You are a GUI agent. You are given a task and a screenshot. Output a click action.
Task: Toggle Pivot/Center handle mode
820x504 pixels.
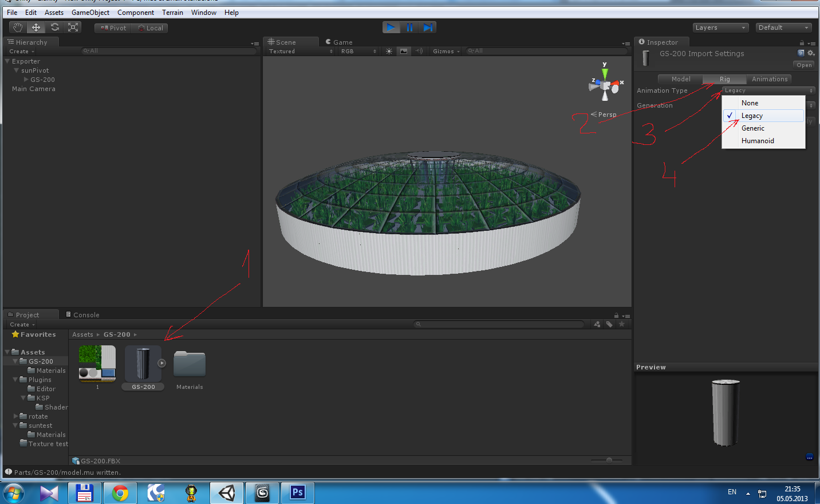(113, 28)
